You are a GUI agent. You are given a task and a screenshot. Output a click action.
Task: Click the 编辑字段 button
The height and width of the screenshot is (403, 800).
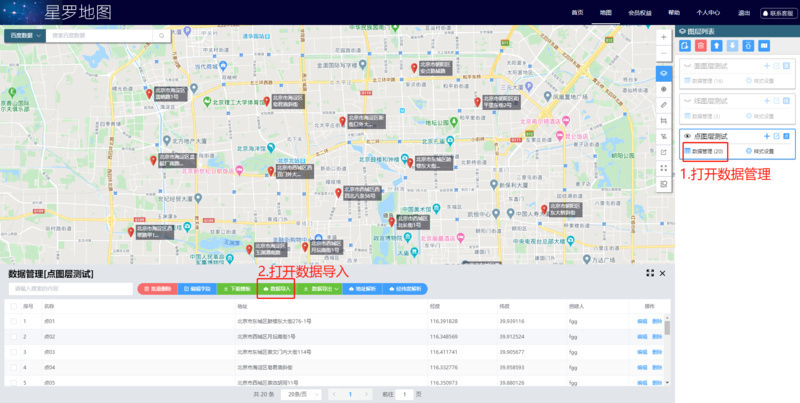coord(197,289)
